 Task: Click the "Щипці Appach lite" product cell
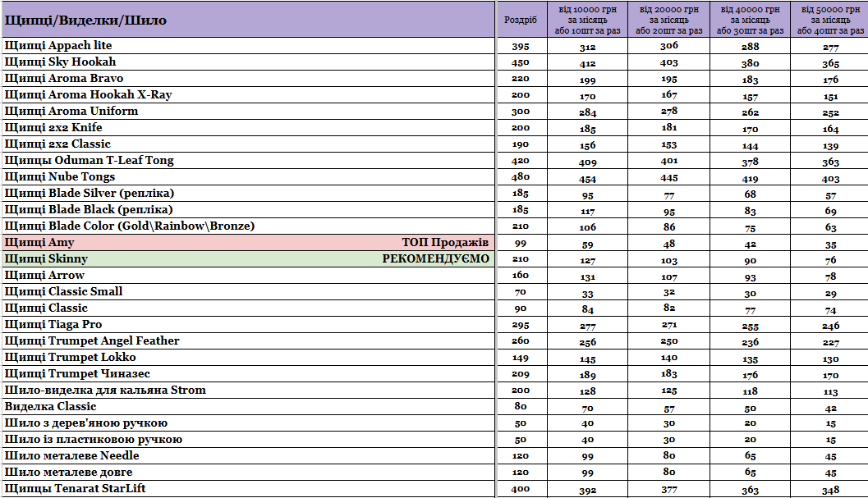coord(58,46)
